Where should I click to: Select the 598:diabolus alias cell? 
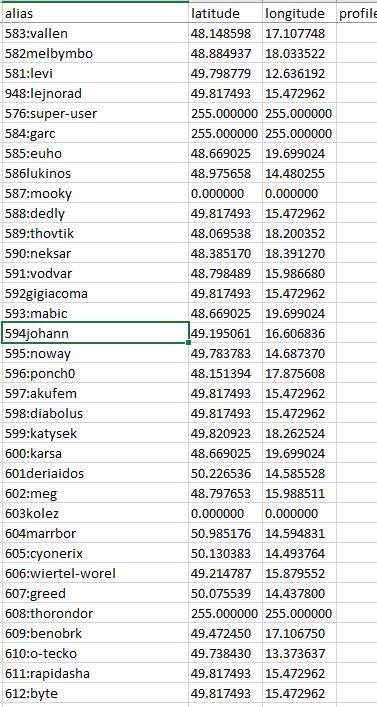click(x=95, y=413)
